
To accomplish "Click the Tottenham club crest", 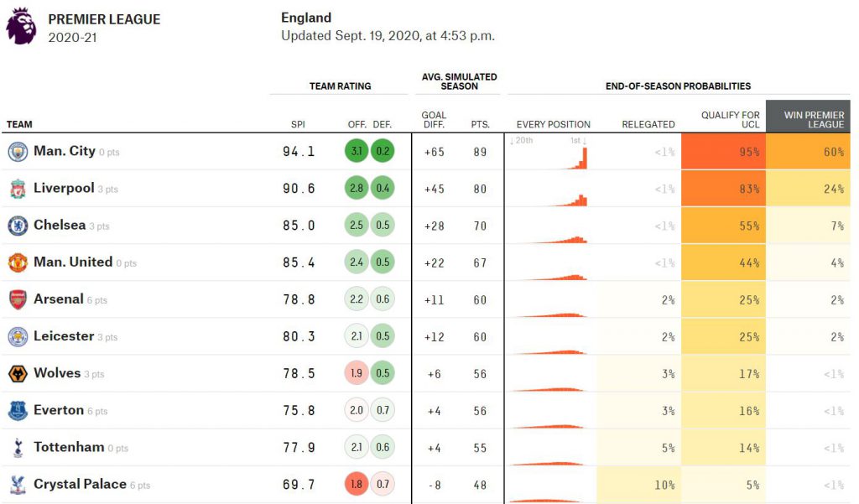I will point(18,448).
